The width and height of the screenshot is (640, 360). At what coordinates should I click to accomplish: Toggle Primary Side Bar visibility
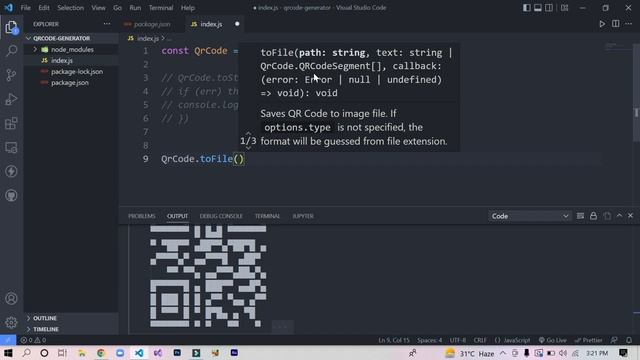(527, 8)
